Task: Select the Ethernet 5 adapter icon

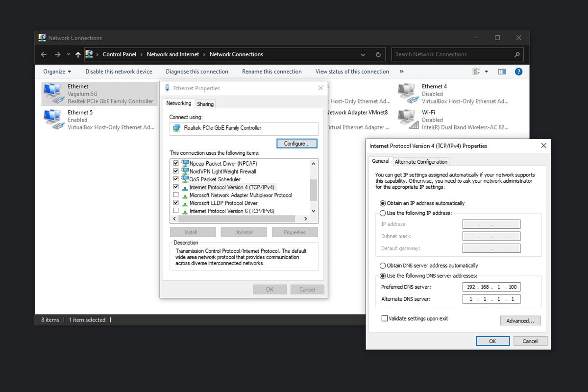Action: coord(53,119)
